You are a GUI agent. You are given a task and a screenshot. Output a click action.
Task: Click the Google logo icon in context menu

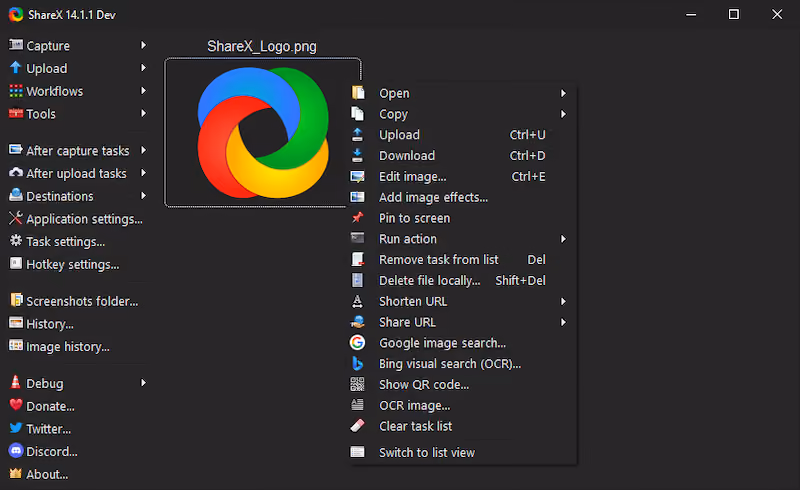[357, 342]
